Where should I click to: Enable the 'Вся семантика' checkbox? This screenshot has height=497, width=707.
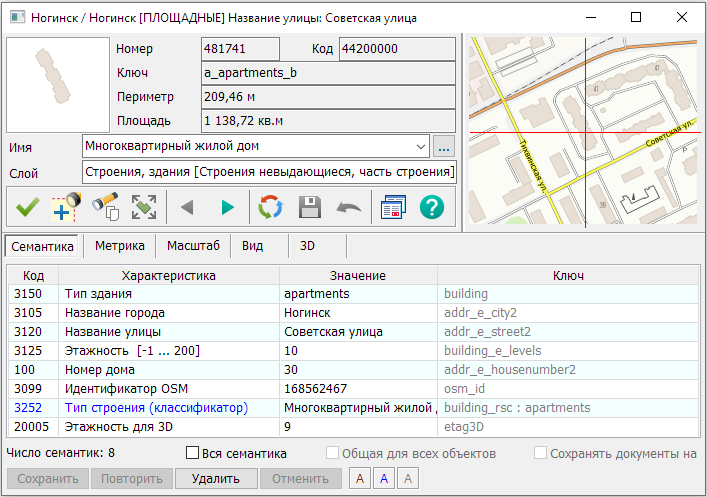[194, 454]
